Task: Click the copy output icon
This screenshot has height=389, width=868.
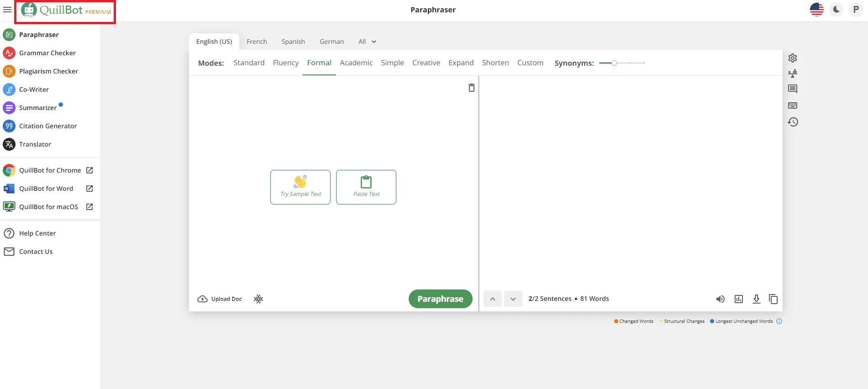Action: tap(773, 299)
